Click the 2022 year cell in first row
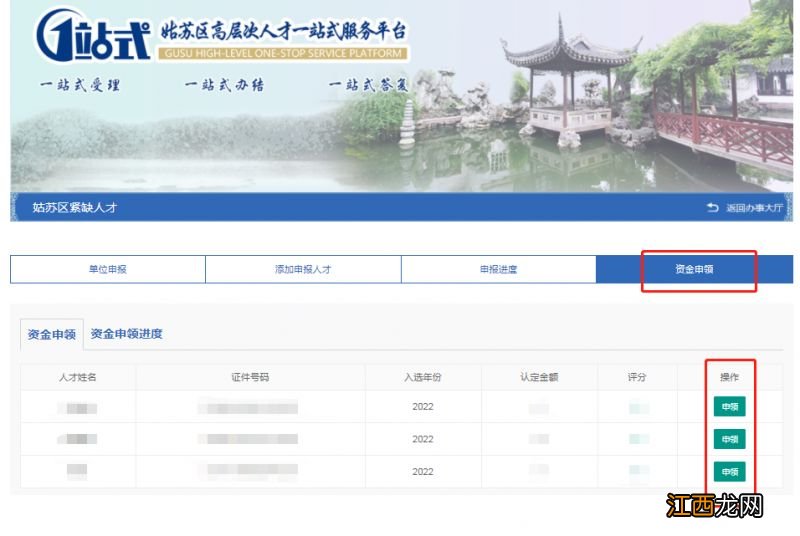Viewport: 800px width, 536px height. (x=423, y=406)
